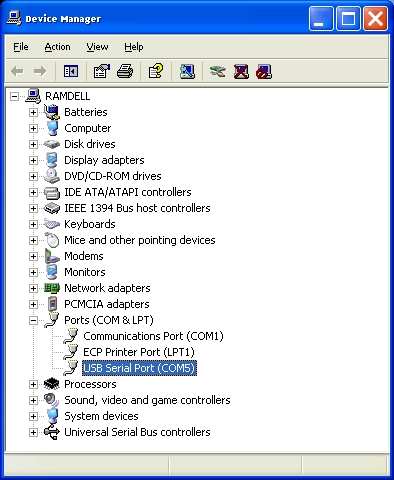Select IDE ATA/ATAPI controllers label

coord(128,192)
